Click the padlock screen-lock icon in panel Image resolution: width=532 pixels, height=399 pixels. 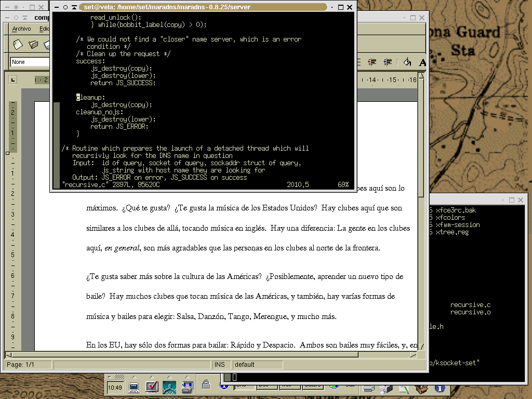click(x=206, y=384)
